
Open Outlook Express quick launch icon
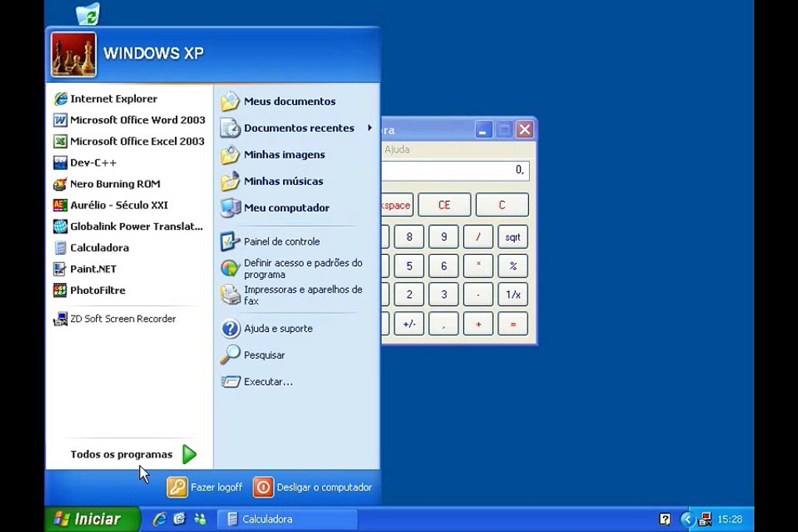(x=180, y=519)
